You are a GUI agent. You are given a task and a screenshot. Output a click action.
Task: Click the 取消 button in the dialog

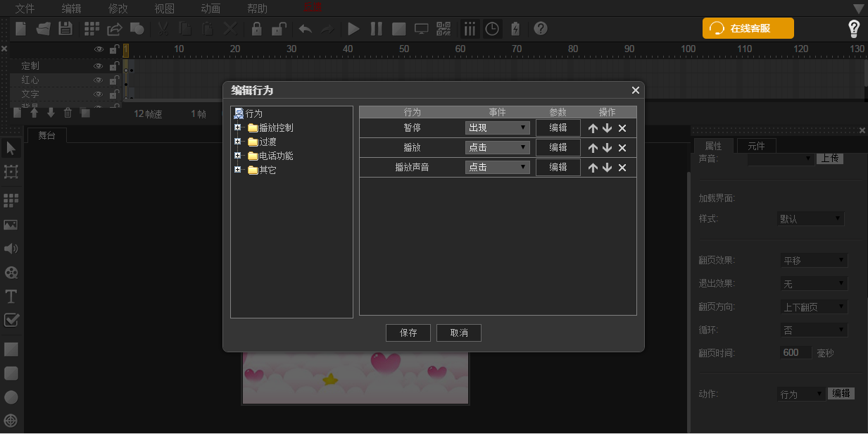click(x=459, y=333)
